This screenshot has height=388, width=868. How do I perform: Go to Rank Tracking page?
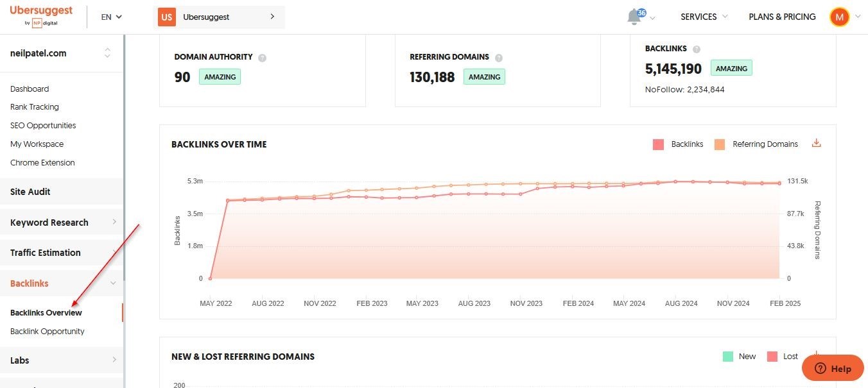click(x=35, y=107)
